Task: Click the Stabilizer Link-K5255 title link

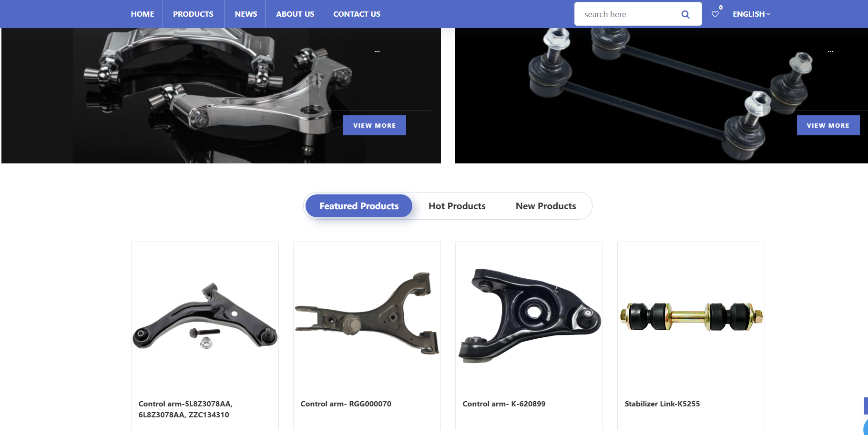Action: pos(662,404)
